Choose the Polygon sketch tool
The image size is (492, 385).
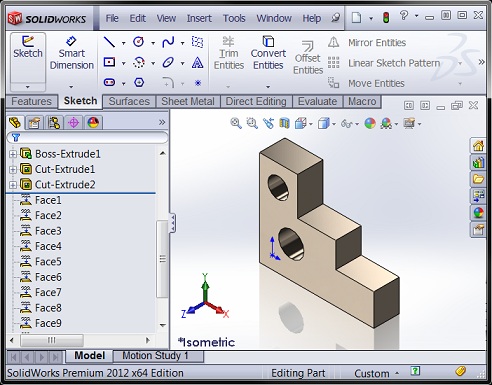139,82
